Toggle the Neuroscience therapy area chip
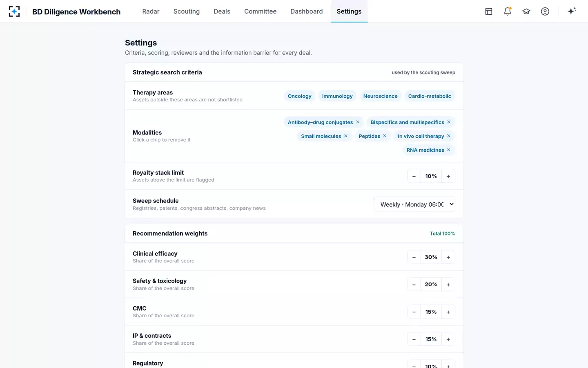The height and width of the screenshot is (368, 588). coord(381,96)
